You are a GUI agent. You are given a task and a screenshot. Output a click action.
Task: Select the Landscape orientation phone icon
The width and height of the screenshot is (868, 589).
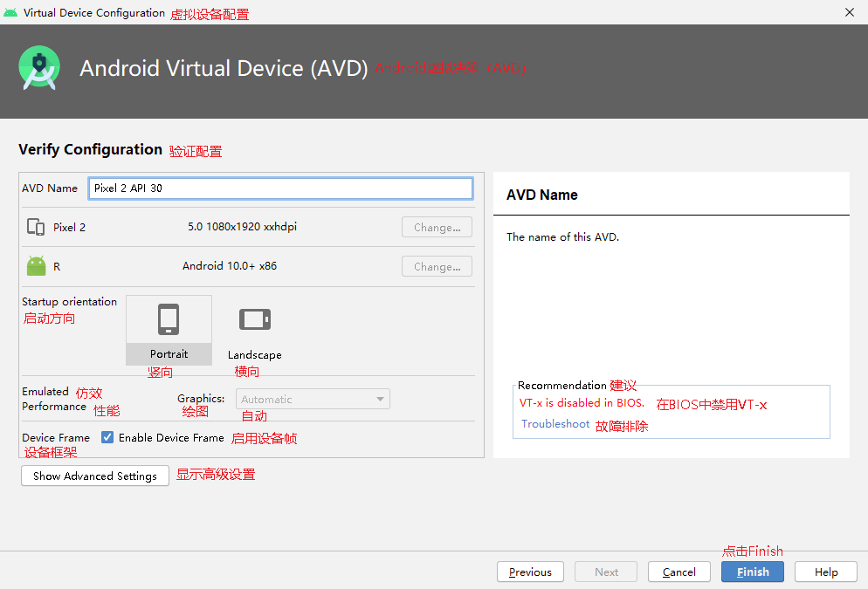tap(255, 319)
